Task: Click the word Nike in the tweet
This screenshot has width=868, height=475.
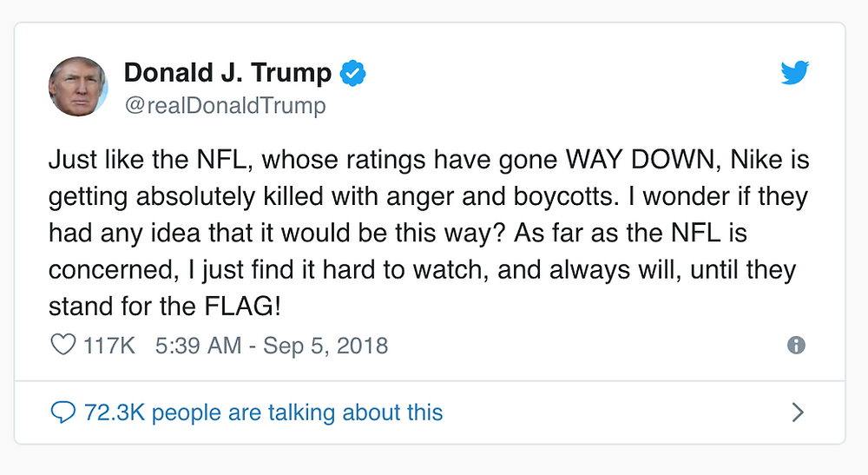Action: pyautogui.click(x=756, y=160)
